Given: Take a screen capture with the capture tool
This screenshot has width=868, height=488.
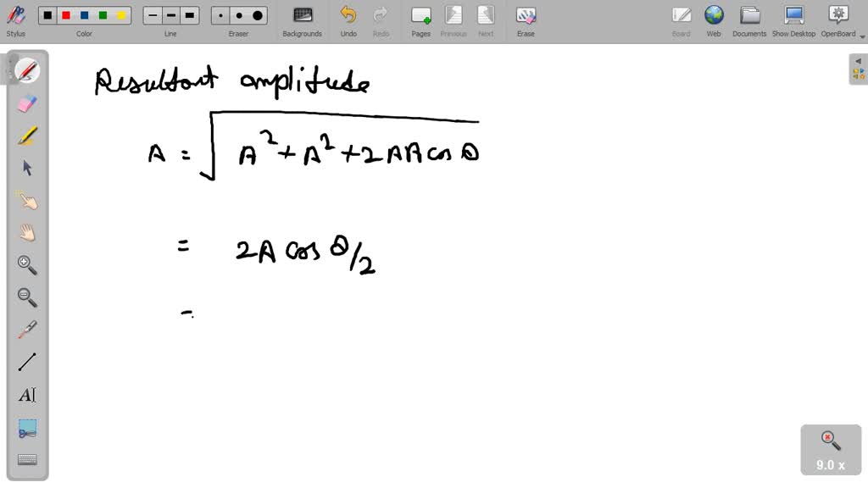Looking at the screenshot, I should point(25,429).
